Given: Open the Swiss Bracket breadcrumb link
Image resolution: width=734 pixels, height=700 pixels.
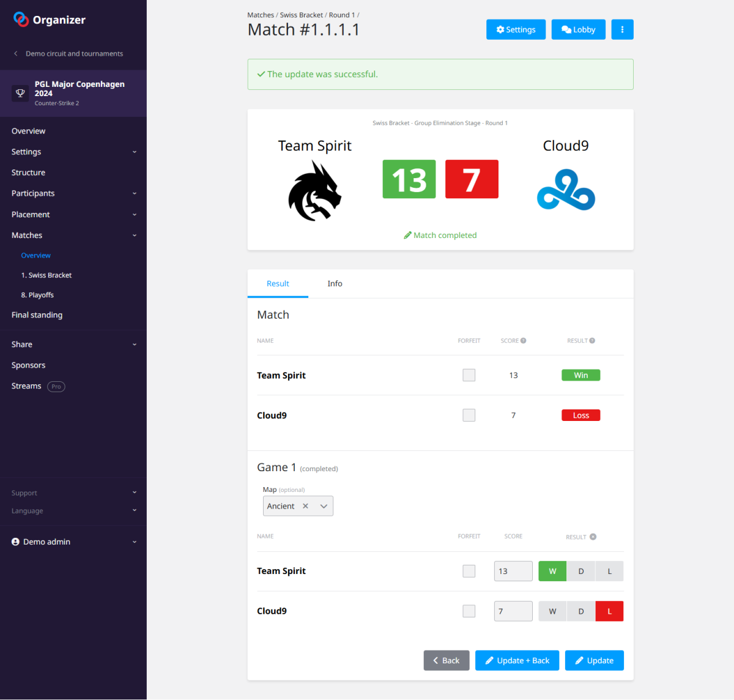Looking at the screenshot, I should click(301, 15).
